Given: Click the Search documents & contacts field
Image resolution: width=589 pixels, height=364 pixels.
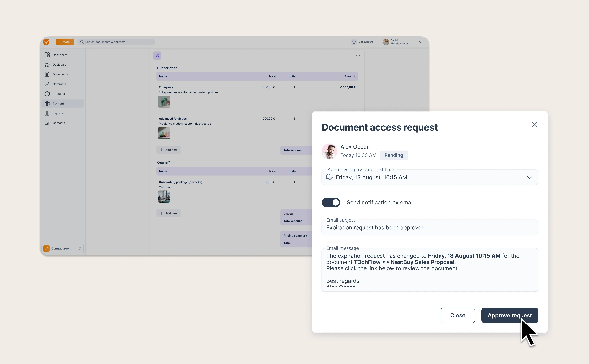Looking at the screenshot, I should 116,42.
